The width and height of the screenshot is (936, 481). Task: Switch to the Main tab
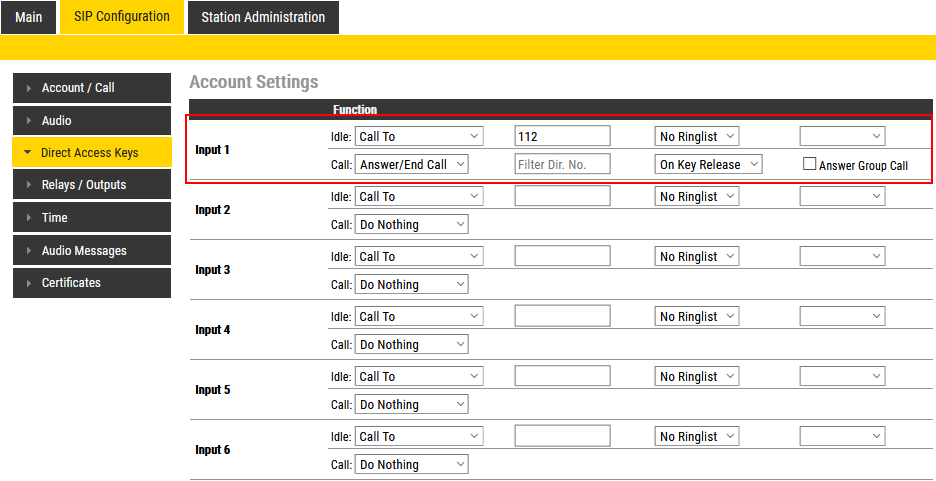click(x=29, y=17)
